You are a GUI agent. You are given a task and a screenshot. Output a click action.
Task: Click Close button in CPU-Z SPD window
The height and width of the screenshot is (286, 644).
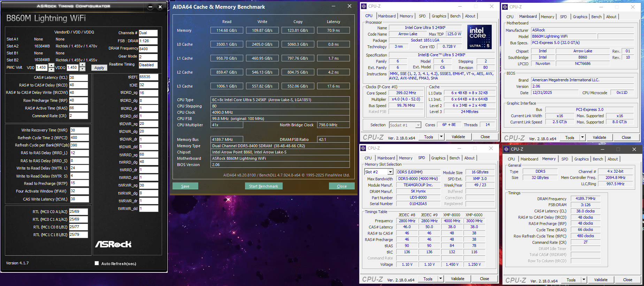pos(484,279)
